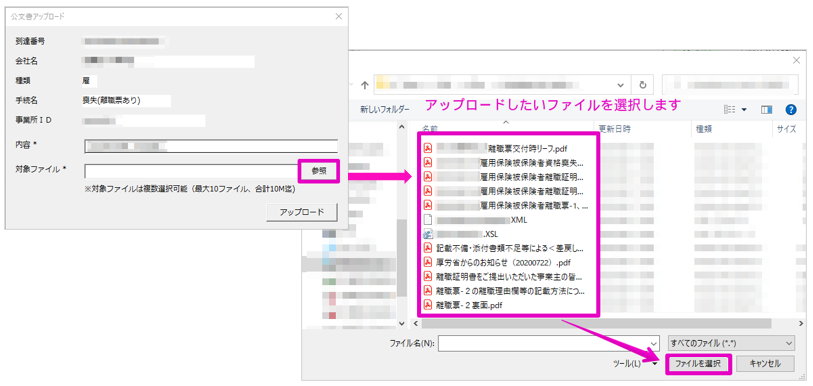
Task: Click the アップロード button
Action: click(302, 212)
